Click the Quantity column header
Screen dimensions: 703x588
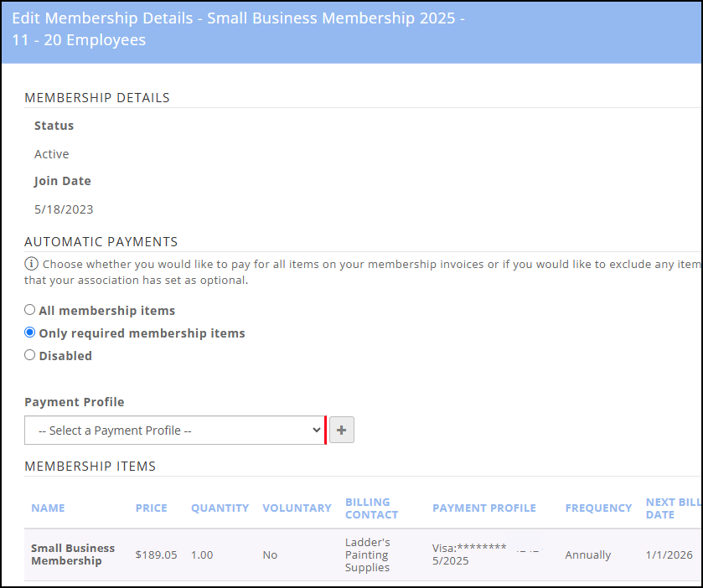(x=220, y=508)
